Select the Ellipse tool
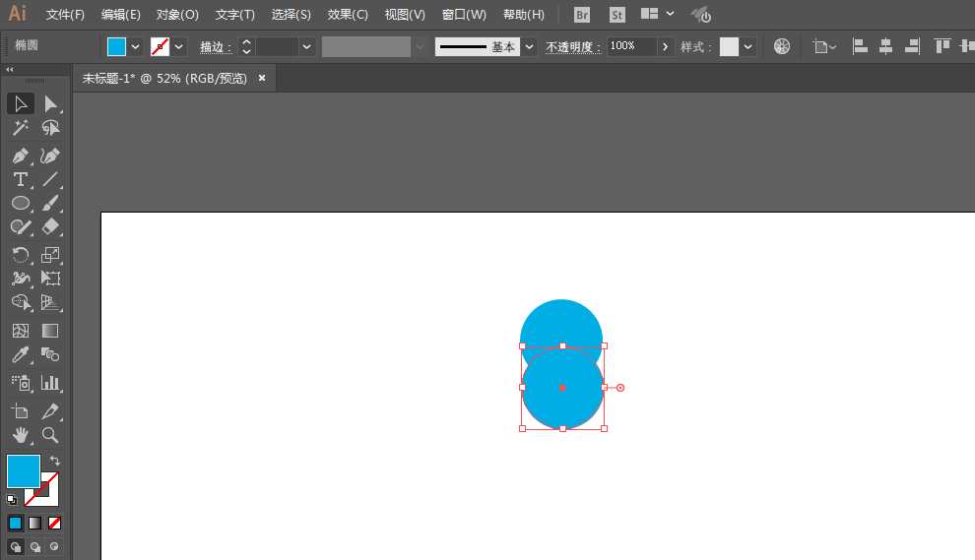The width and height of the screenshot is (975, 560). coord(21,204)
